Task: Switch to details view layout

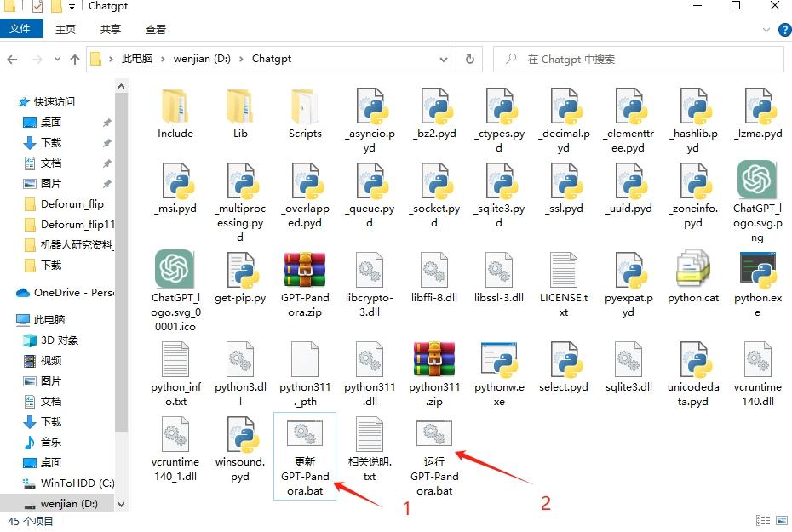Action: [x=763, y=520]
